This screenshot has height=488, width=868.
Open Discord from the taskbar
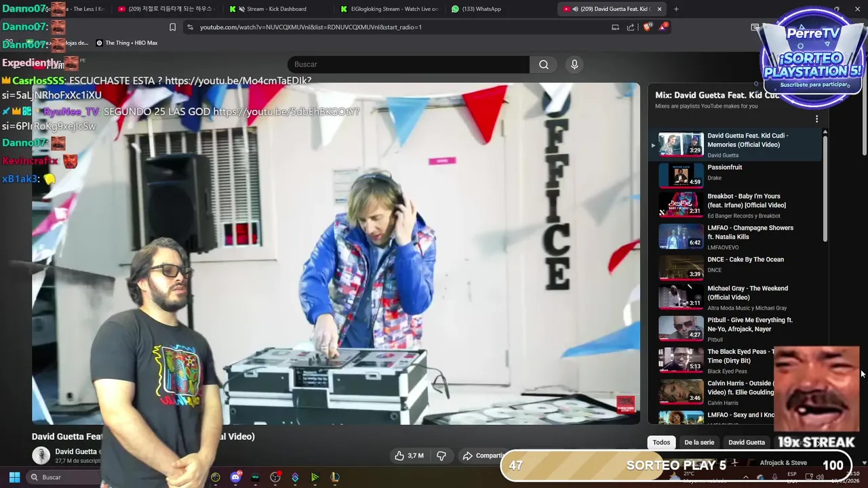click(x=235, y=477)
